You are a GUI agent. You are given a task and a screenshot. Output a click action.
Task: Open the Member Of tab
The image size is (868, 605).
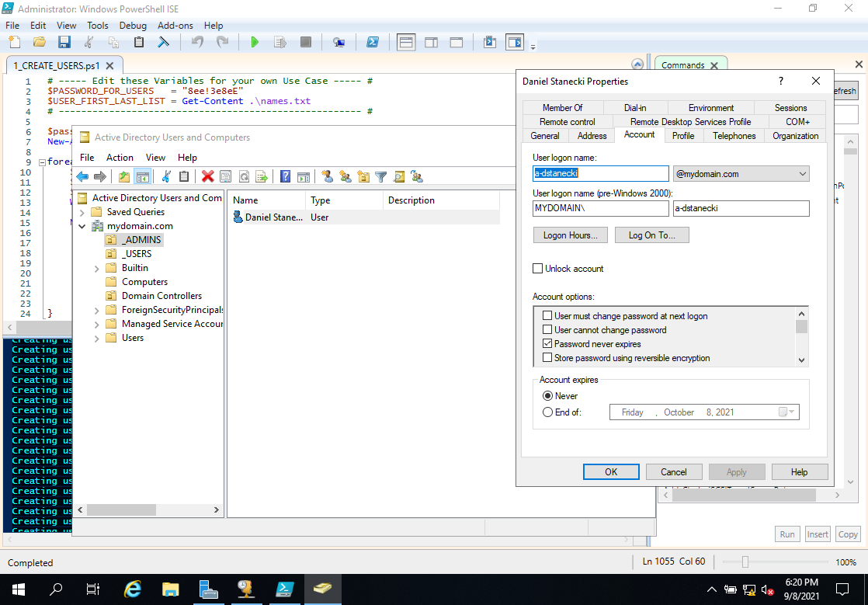(562, 108)
